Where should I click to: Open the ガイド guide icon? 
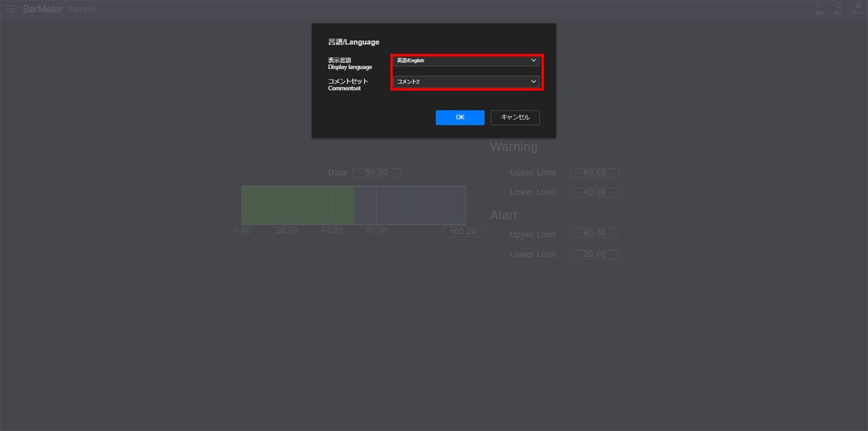[858, 8]
